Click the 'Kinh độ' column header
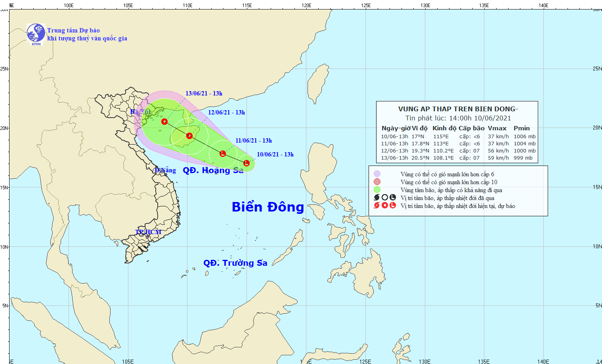Screen dimensions: 602x364 (444, 128)
